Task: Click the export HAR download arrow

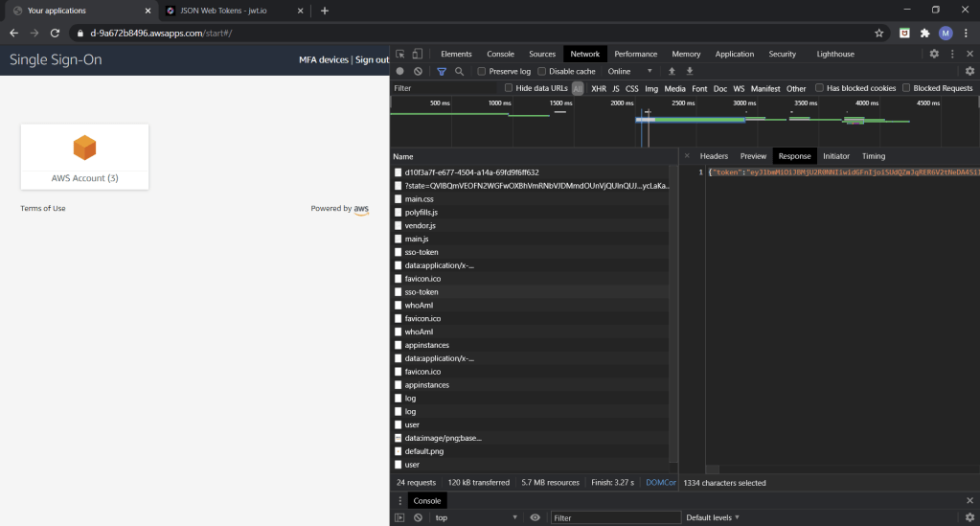Action: (x=690, y=72)
